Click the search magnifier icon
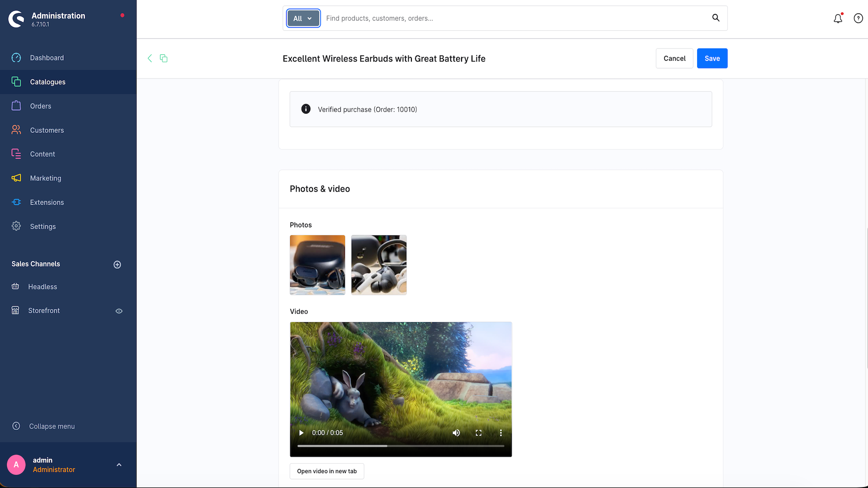The image size is (868, 488). [716, 18]
